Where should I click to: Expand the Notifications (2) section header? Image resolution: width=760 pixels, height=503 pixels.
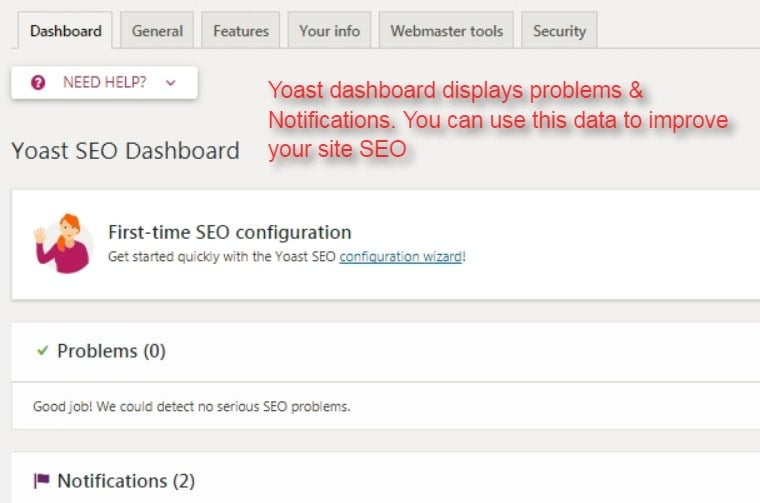tap(386, 480)
